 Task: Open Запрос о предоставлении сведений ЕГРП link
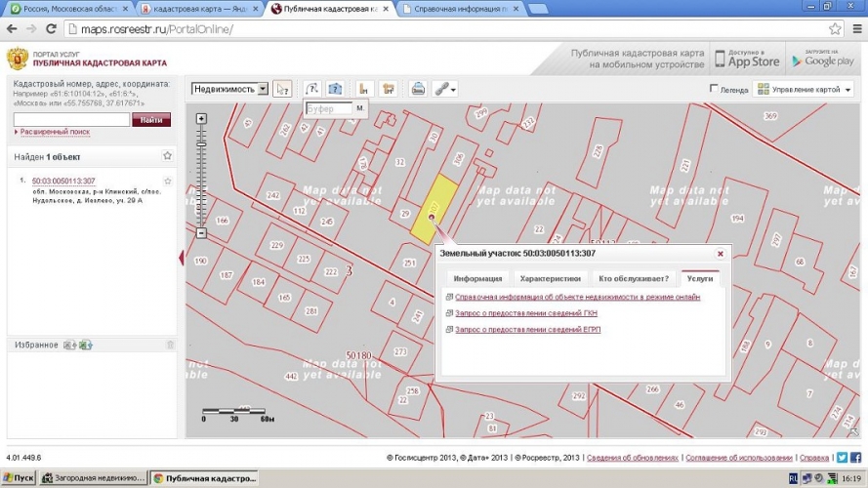527,329
